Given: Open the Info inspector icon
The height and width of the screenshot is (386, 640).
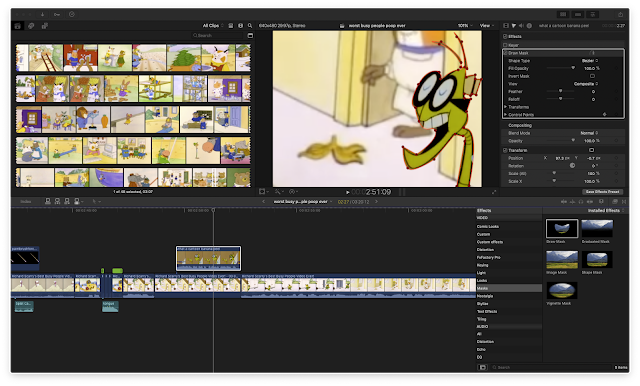Looking at the screenshot, I should [x=529, y=26].
